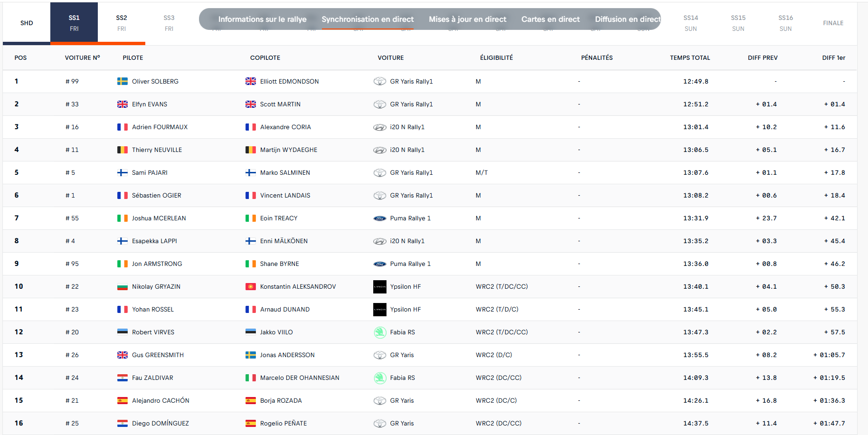
Task: Click Swedish flag beside Jonas ANDERSSON
Action: 251,355
